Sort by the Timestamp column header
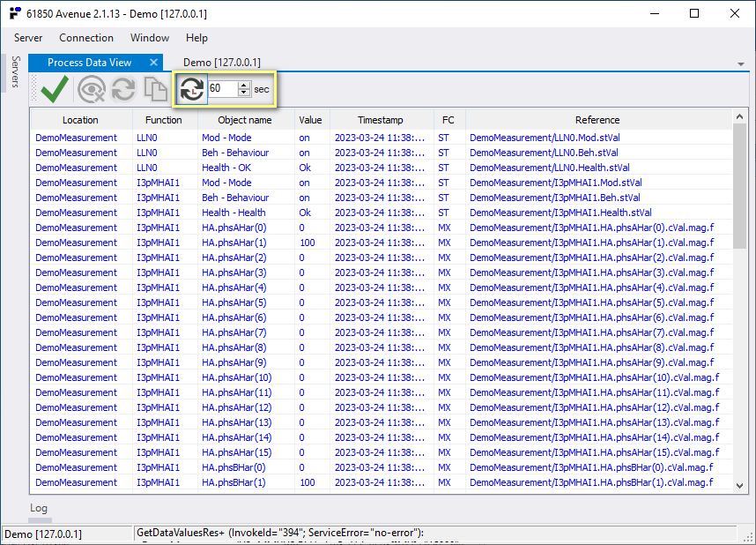Image resolution: width=756 pixels, height=545 pixels. click(381, 120)
